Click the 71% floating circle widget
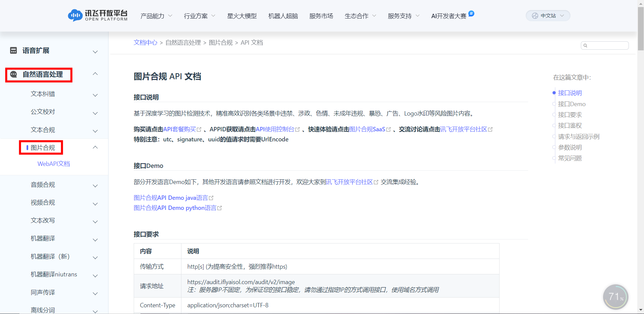Image resolution: width=644 pixels, height=314 pixels. click(616, 297)
